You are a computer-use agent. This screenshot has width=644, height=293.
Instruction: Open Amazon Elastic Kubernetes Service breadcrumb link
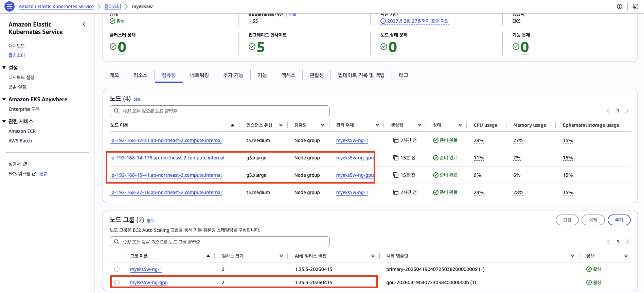[56, 6]
